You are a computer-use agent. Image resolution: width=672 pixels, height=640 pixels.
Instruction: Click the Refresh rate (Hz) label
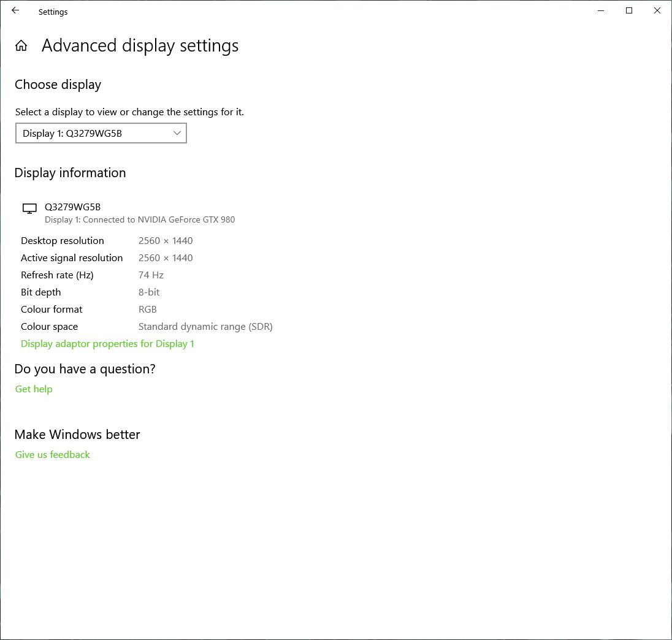click(58, 275)
